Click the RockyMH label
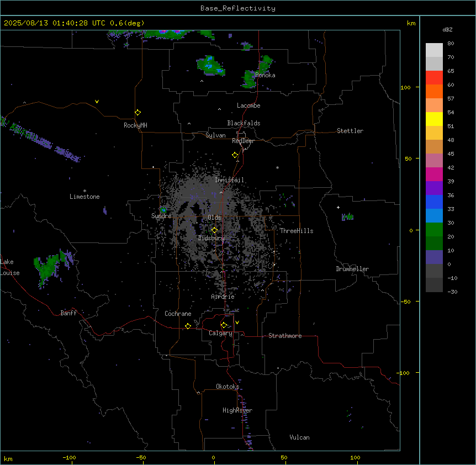Image resolution: width=476 pixels, height=465 pixels. point(135,125)
